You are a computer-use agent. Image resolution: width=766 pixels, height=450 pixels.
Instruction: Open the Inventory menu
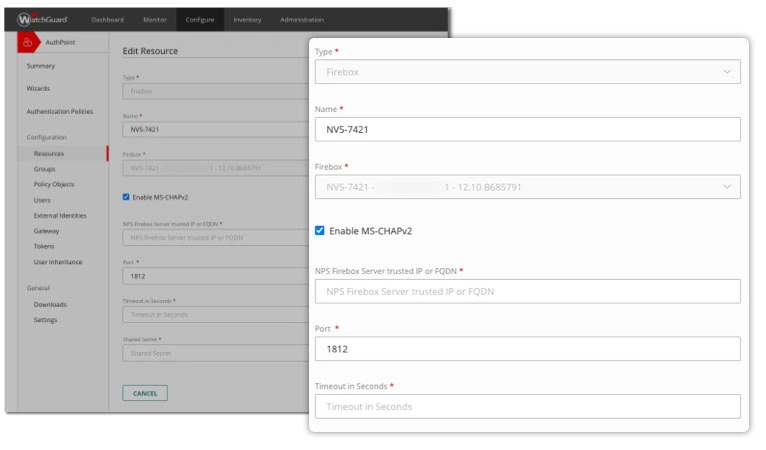pos(247,20)
